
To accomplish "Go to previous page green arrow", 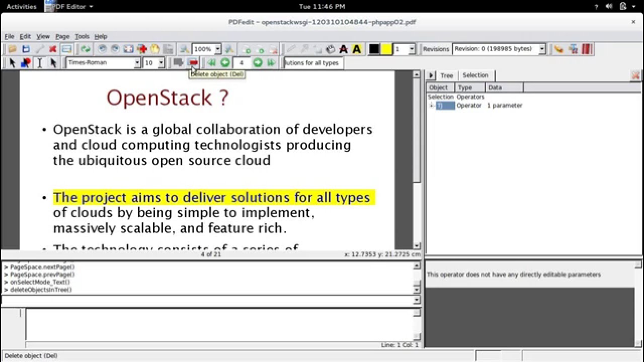I will click(x=225, y=63).
